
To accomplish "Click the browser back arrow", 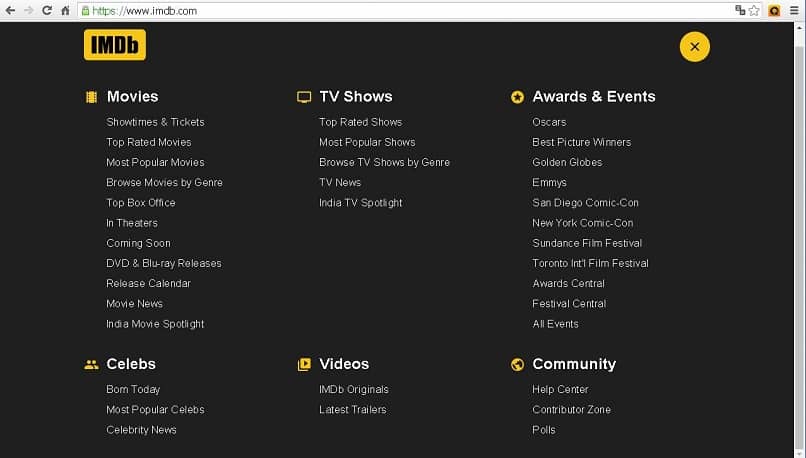I will (10, 10).
